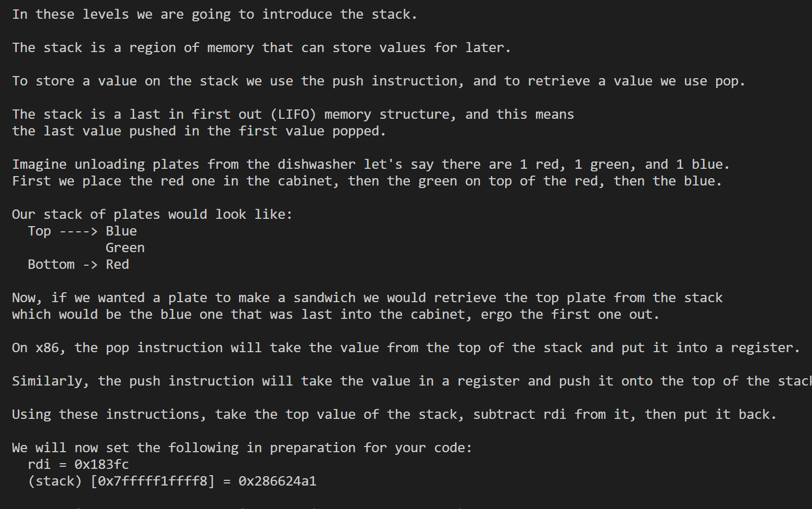Click the "Top" label in stack diagram
This screenshot has height=509, width=812.
point(39,231)
